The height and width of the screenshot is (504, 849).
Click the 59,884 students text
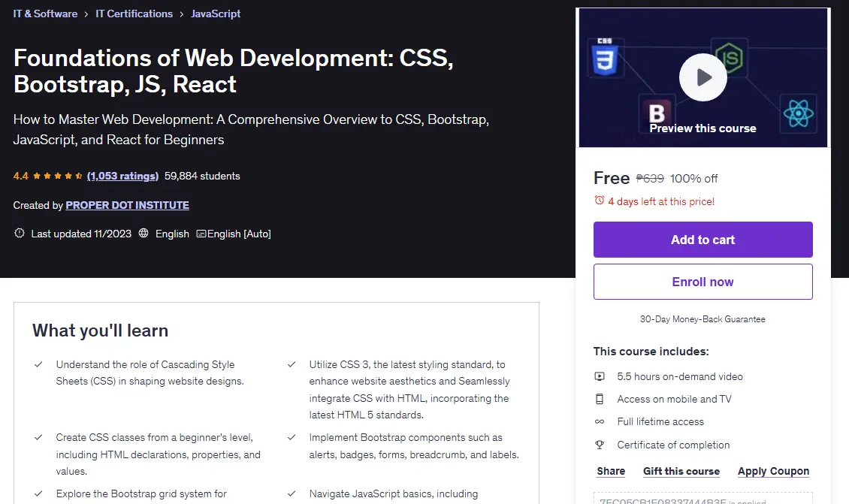pos(202,176)
